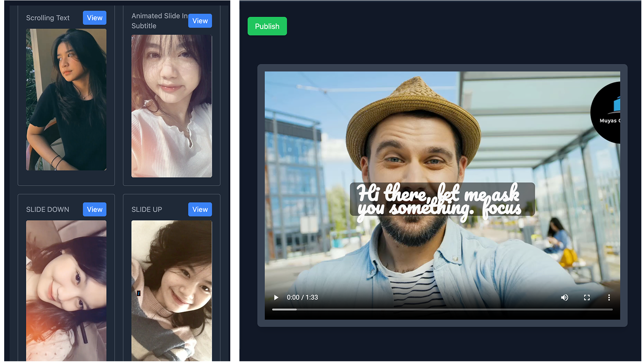Click the Muyas logo badge on video
644x362 pixels.
(x=606, y=113)
